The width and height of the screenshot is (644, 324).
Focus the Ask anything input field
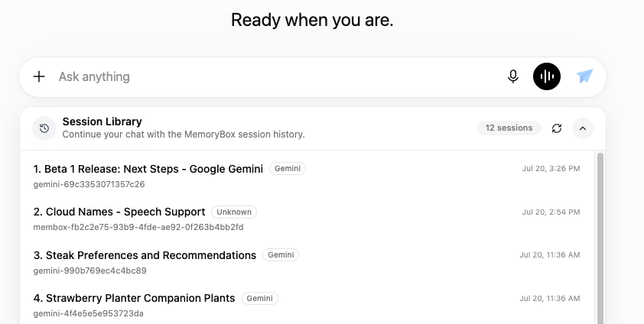point(279,76)
